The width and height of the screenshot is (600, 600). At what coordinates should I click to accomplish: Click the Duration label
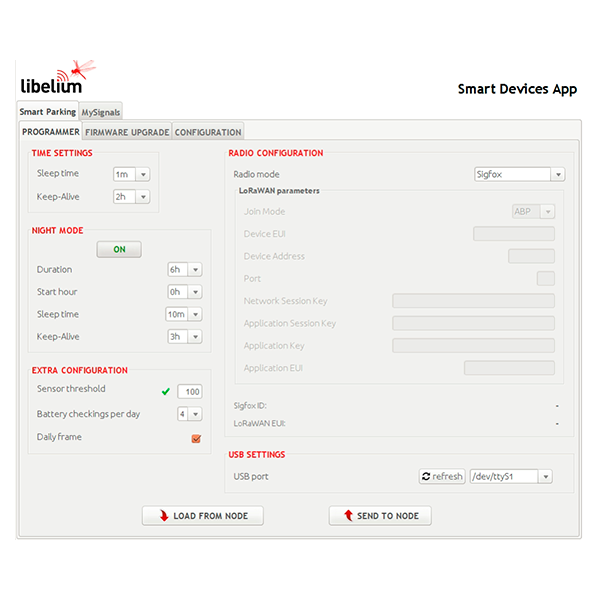coord(54,269)
